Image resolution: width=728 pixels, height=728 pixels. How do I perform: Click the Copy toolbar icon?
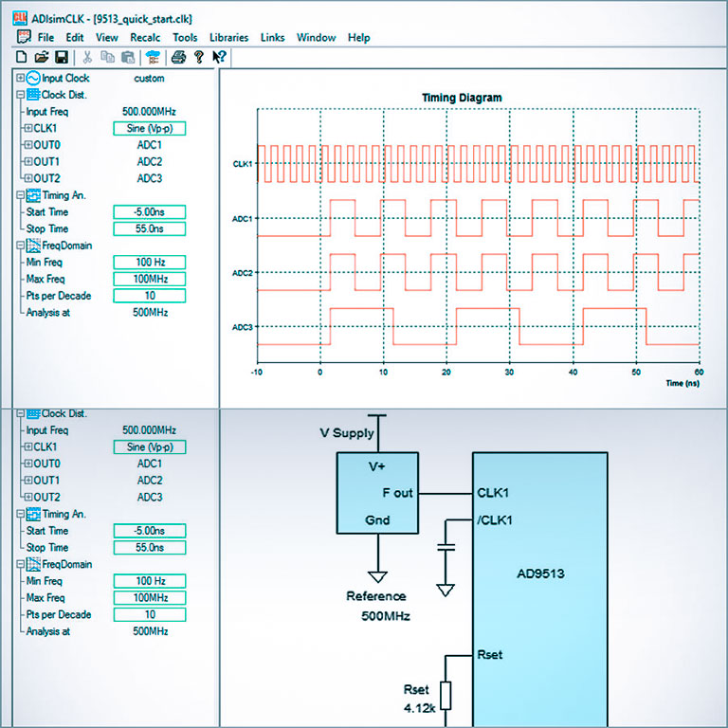coord(107,58)
